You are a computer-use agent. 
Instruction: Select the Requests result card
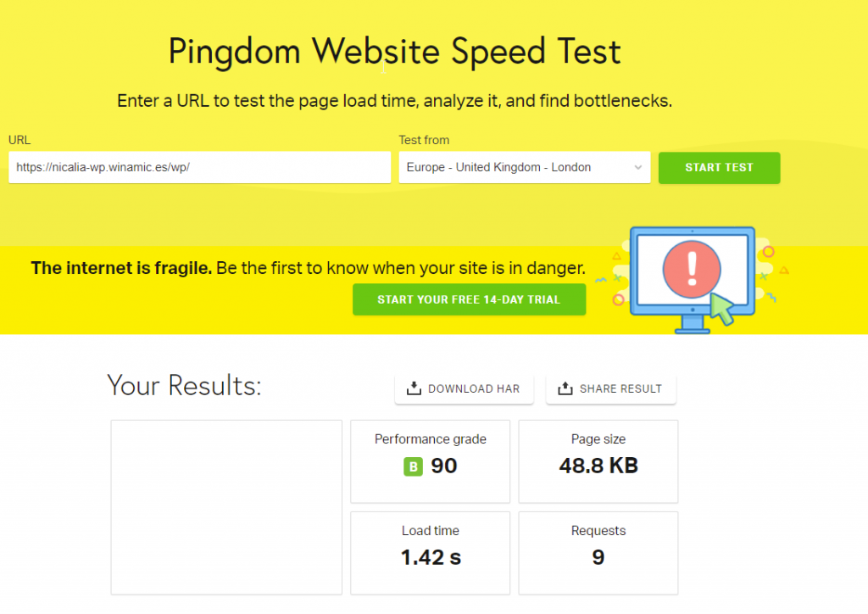click(598, 552)
